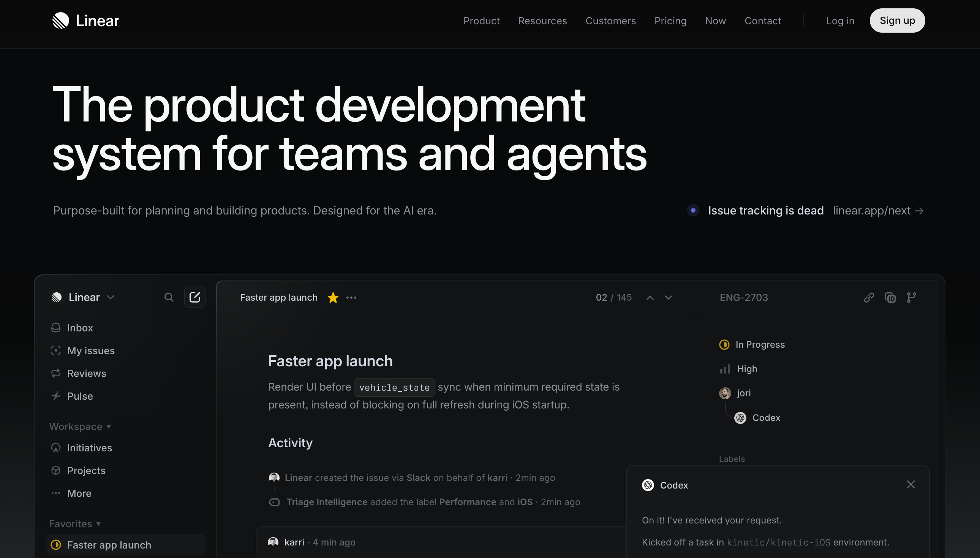Click the compose new issue icon
Image resolution: width=980 pixels, height=558 pixels.
195,297
